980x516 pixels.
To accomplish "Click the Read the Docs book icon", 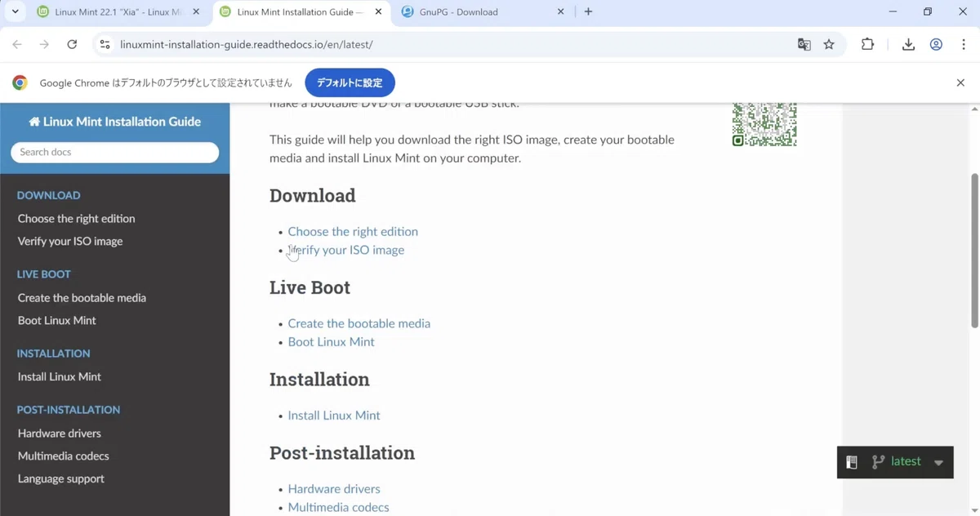I will click(852, 462).
